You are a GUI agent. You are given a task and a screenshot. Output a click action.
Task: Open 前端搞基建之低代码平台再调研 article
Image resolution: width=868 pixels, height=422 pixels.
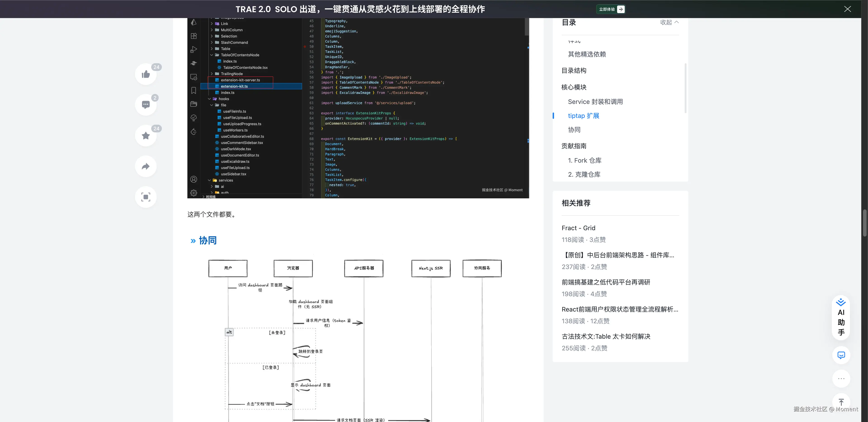tap(606, 282)
